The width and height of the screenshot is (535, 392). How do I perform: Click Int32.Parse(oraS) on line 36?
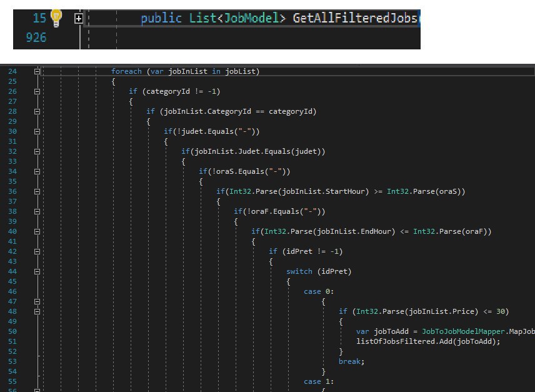click(x=424, y=191)
